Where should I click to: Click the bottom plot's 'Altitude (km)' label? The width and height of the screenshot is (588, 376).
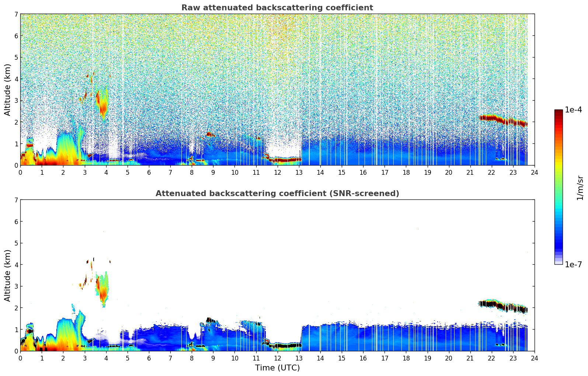point(8,275)
